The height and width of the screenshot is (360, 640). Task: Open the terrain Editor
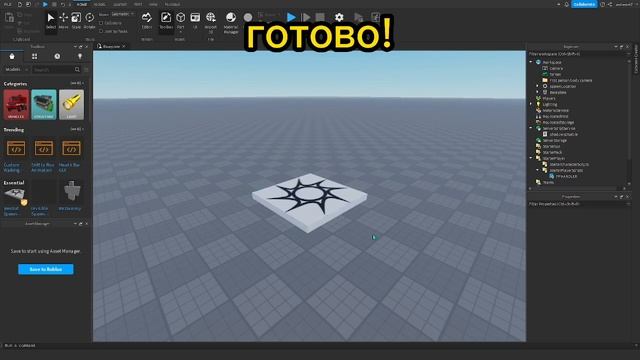click(x=147, y=21)
